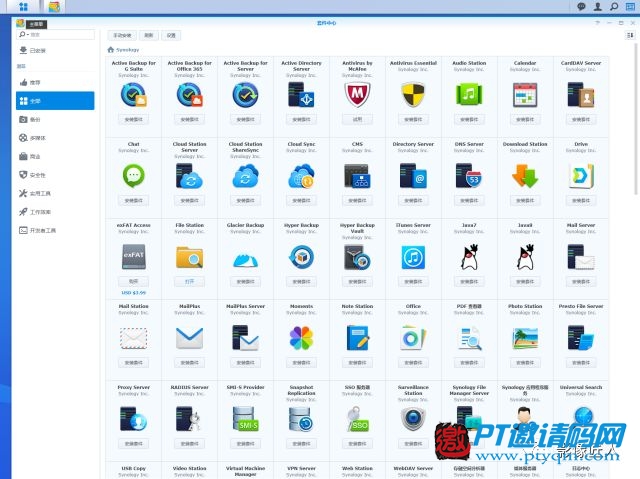The height and width of the screenshot is (479, 640).
Task: Open the Surveillance Station camera icon
Action: (413, 419)
